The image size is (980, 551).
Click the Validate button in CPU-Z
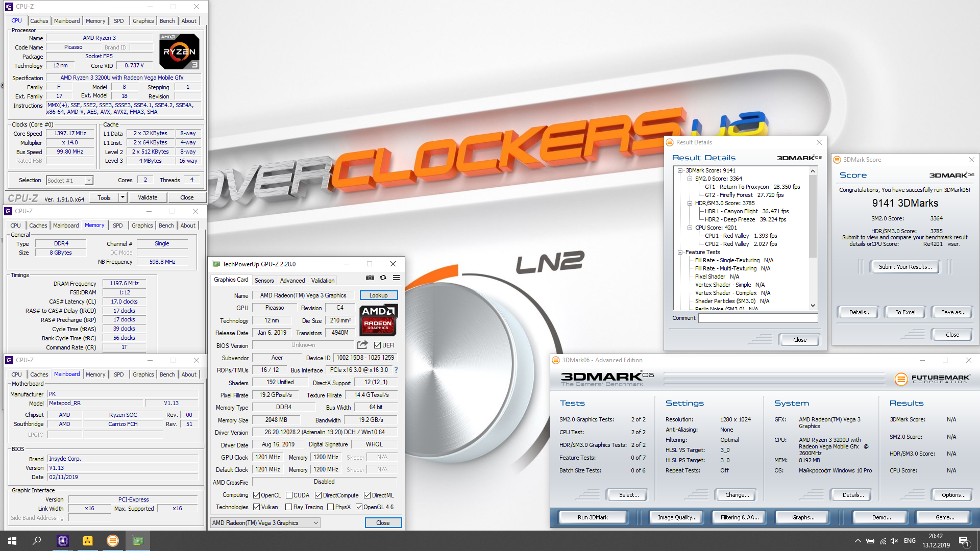148,197
